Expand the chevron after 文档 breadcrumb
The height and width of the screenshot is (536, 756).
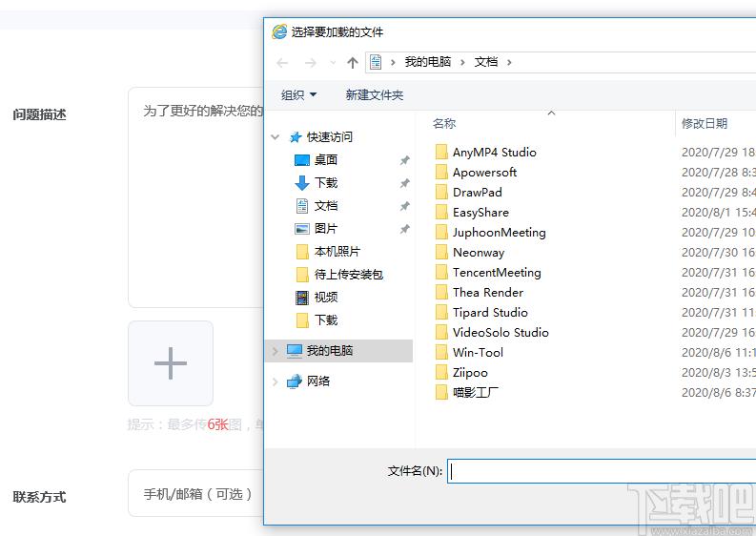509,62
